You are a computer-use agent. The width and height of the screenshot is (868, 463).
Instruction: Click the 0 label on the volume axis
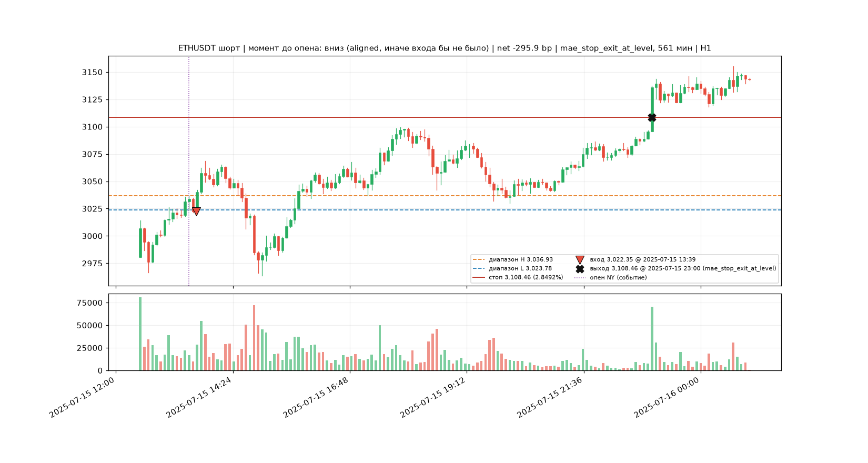[100, 371]
